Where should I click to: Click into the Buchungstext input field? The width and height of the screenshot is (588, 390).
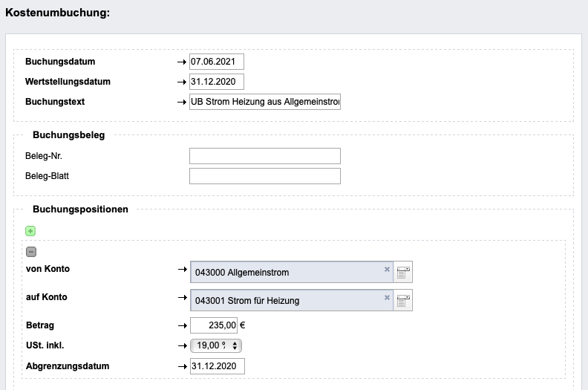[x=265, y=102]
